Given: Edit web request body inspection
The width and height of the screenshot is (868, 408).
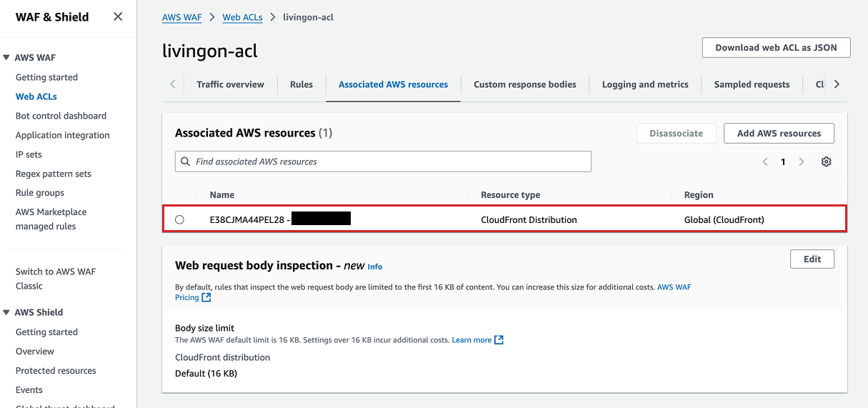Looking at the screenshot, I should pos(812,259).
